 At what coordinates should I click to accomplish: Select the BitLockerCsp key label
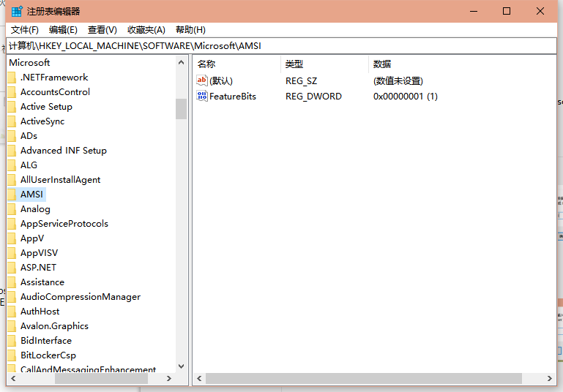48,355
